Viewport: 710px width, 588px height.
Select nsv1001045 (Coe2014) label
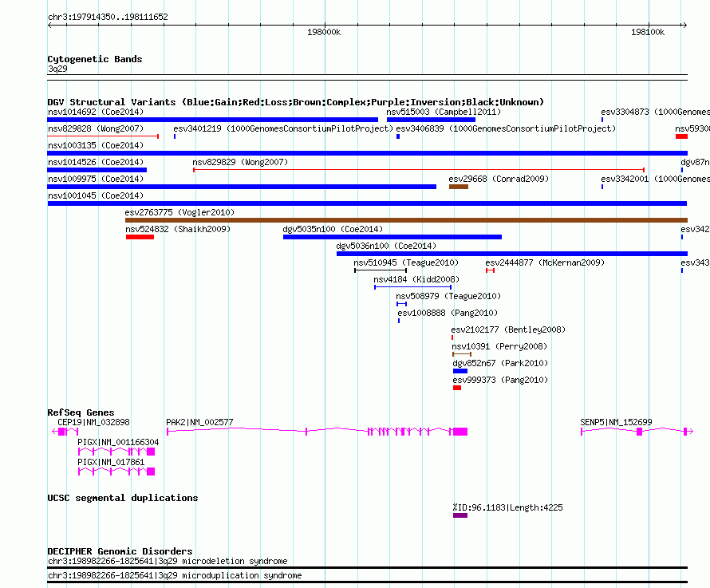[96, 195]
